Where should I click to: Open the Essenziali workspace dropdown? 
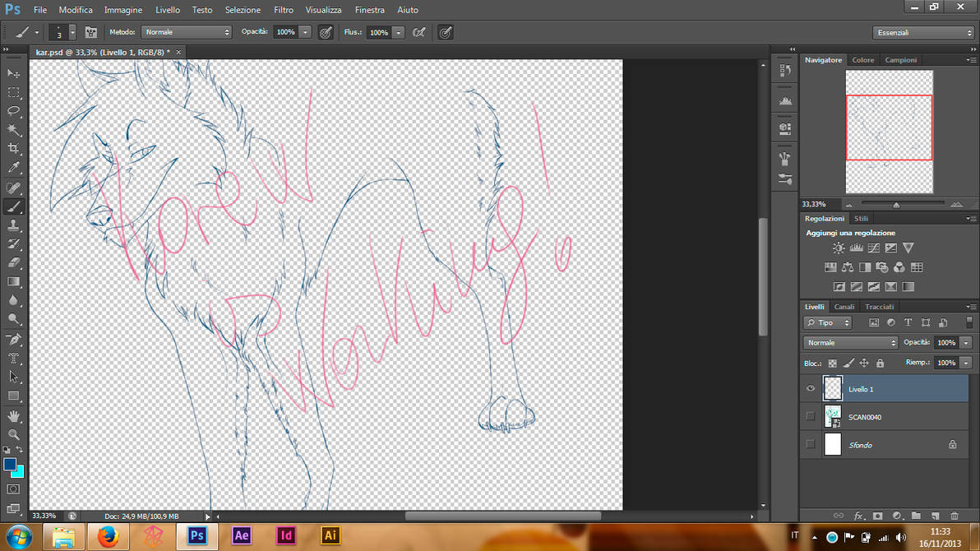pyautogui.click(x=924, y=33)
